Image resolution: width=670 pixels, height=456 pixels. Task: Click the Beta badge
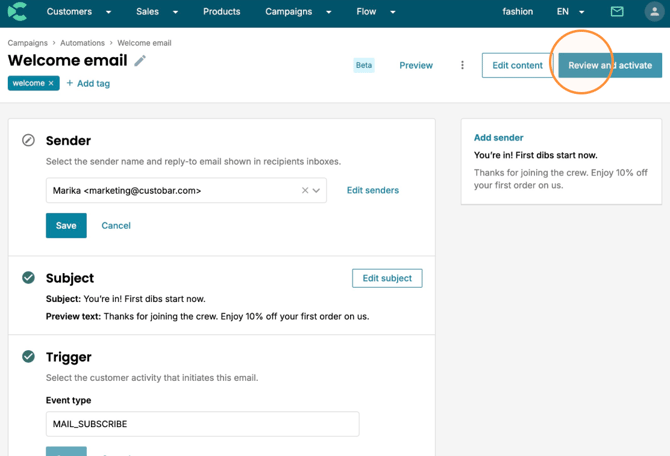364,65
